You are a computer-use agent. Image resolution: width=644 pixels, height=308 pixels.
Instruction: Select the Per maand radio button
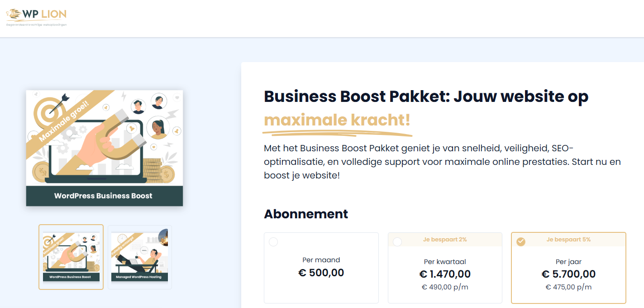(273, 242)
